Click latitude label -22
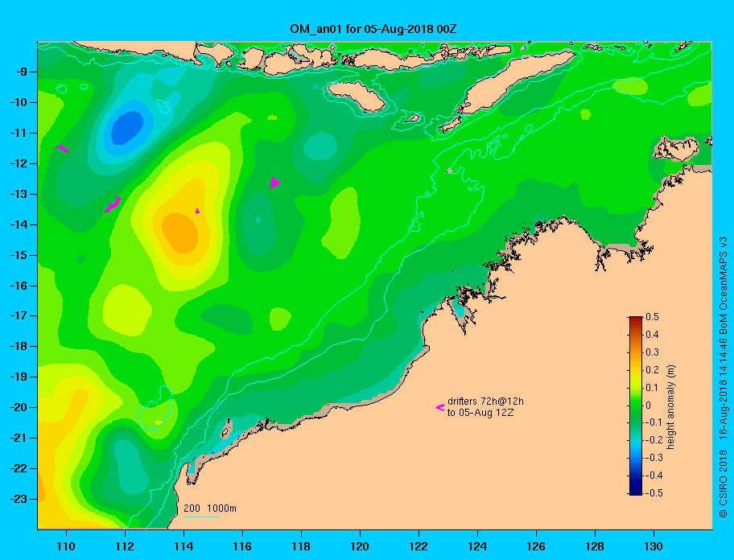 [x=19, y=468]
